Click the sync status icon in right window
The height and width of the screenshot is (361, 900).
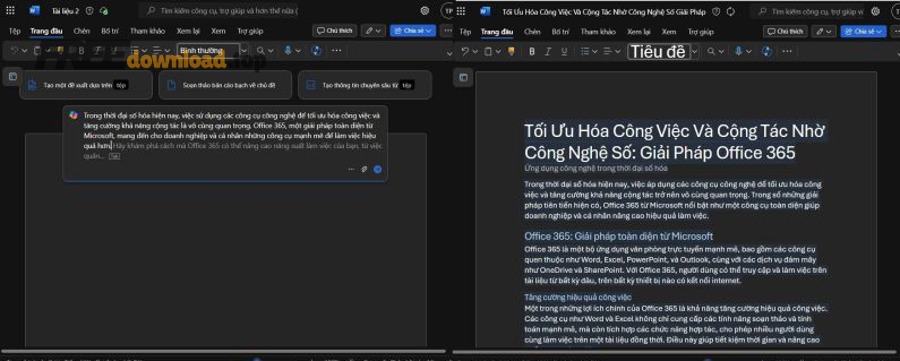pyautogui.click(x=731, y=11)
